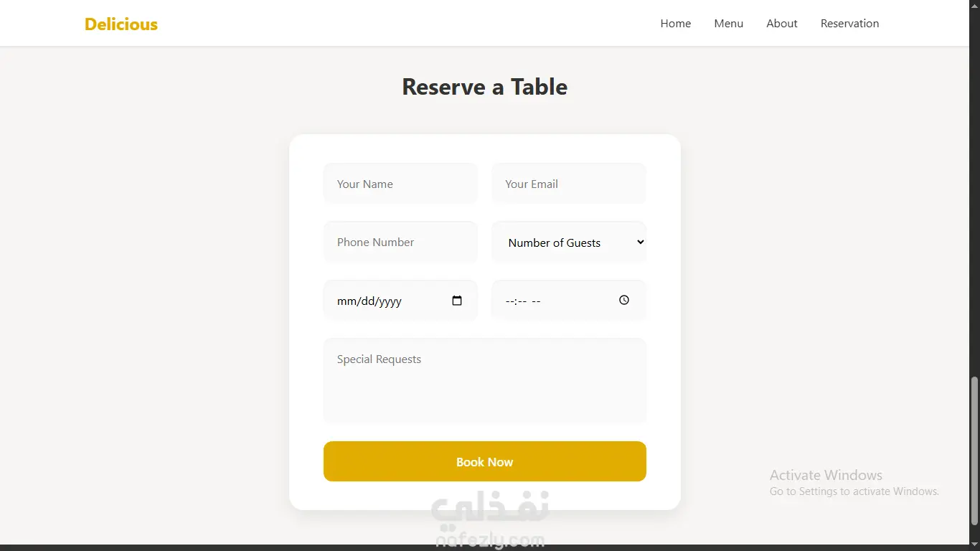
Task: Click the Reserve a Table heading
Action: (x=485, y=87)
